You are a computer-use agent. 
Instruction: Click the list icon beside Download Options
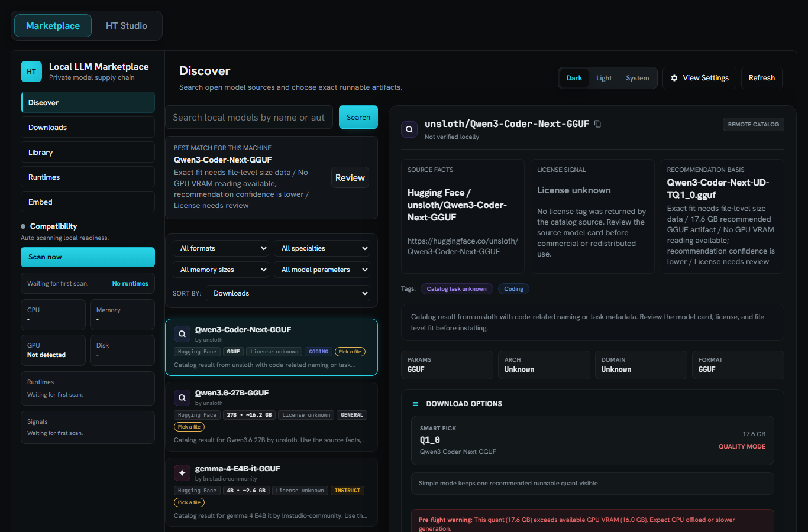pos(415,404)
